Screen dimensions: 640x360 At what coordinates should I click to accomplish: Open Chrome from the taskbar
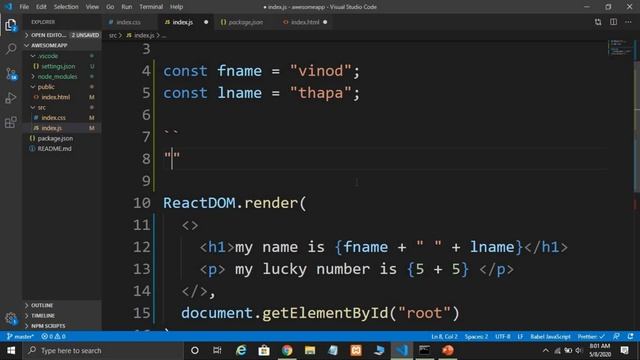pyautogui.click(x=287, y=351)
